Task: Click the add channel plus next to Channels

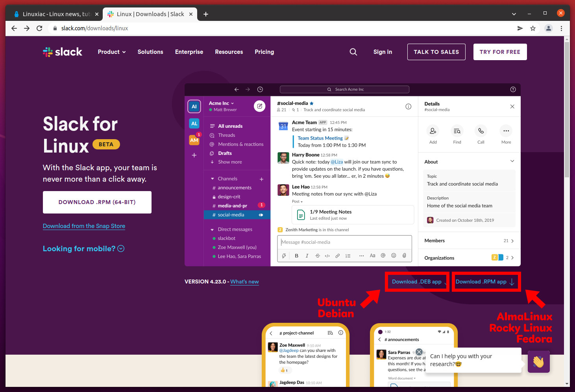Action: click(x=261, y=179)
